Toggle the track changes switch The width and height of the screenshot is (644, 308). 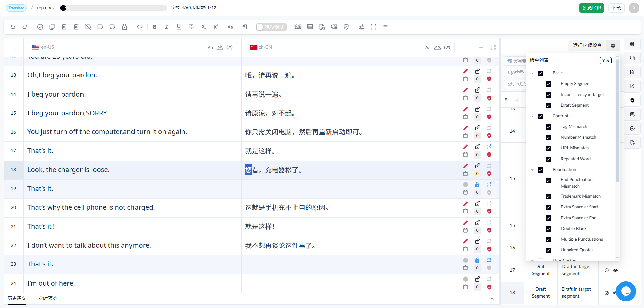[271, 27]
